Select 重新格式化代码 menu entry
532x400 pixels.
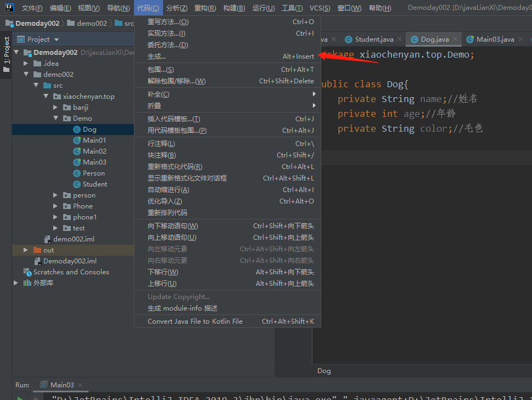pos(175,167)
